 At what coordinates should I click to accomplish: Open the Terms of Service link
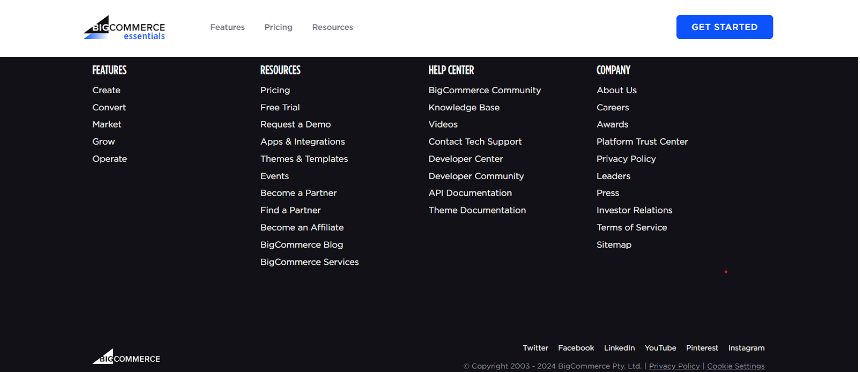tap(632, 228)
